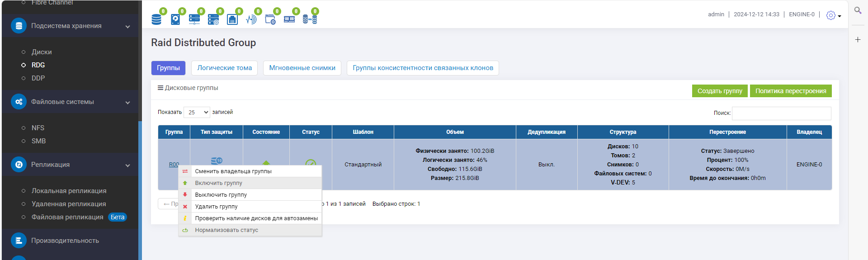Click the Стандартный template cell
Screen dimensions: 868x260
[363, 165]
